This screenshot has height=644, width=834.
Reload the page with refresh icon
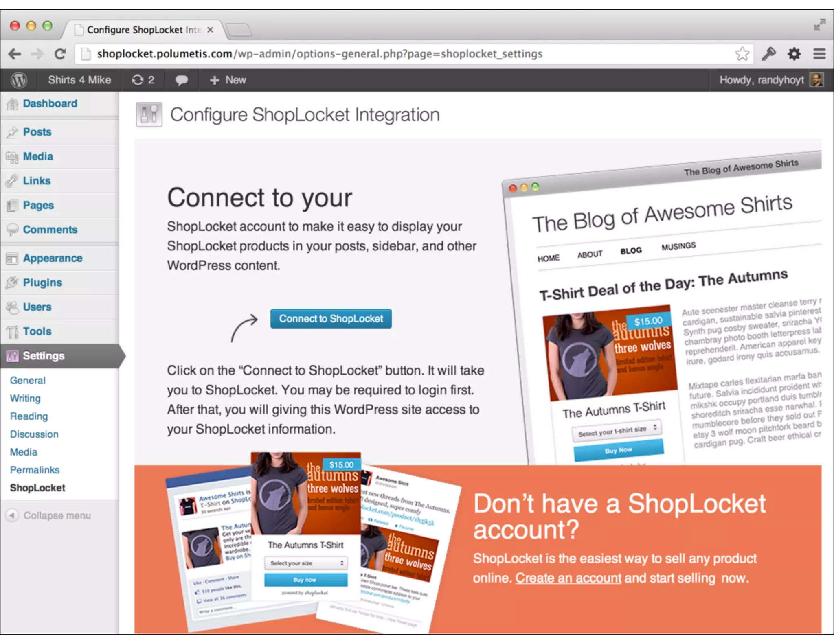click(x=60, y=54)
